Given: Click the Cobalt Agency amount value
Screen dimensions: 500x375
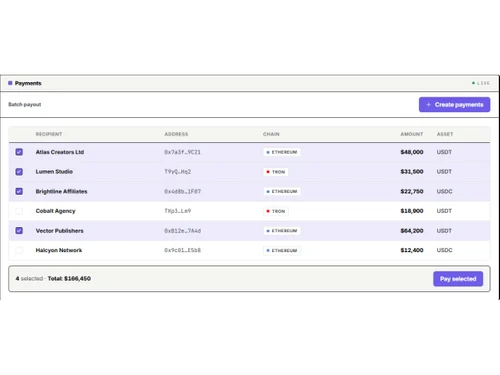Looking at the screenshot, I should (412, 211).
